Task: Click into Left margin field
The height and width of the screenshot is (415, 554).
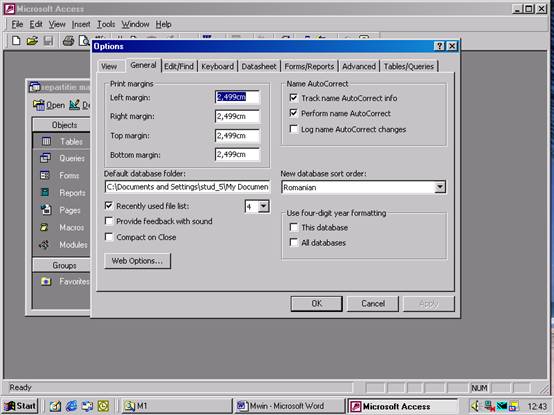Action: [237, 97]
